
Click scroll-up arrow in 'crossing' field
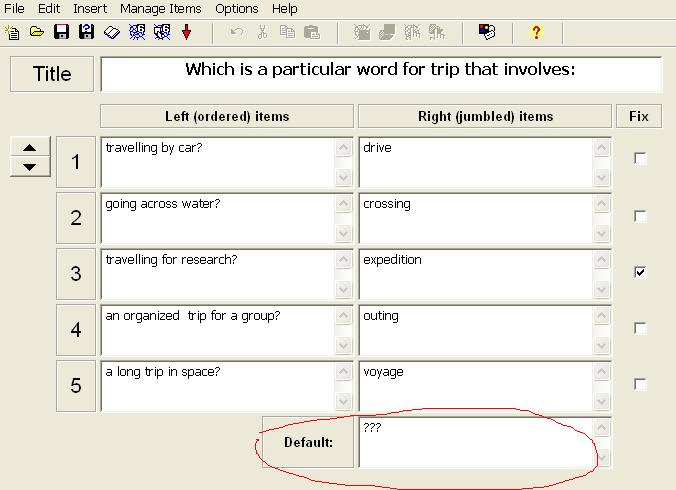(x=601, y=204)
